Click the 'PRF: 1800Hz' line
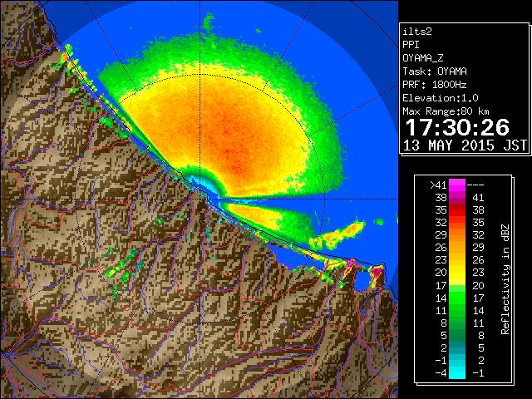532x399 pixels. [435, 85]
